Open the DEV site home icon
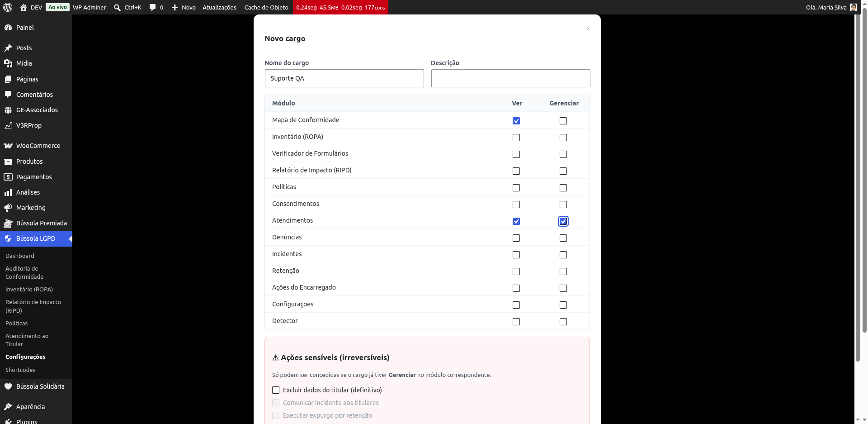The width and height of the screenshot is (868, 424). [x=24, y=7]
